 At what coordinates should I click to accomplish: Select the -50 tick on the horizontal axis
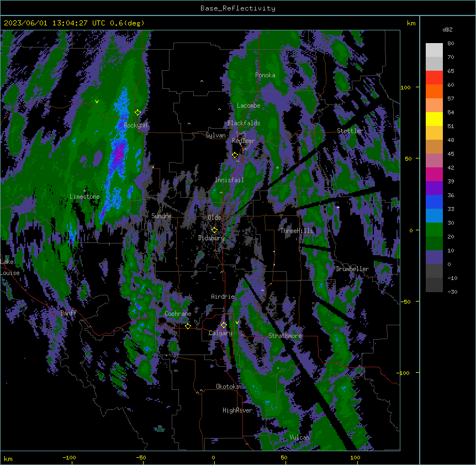click(x=141, y=457)
